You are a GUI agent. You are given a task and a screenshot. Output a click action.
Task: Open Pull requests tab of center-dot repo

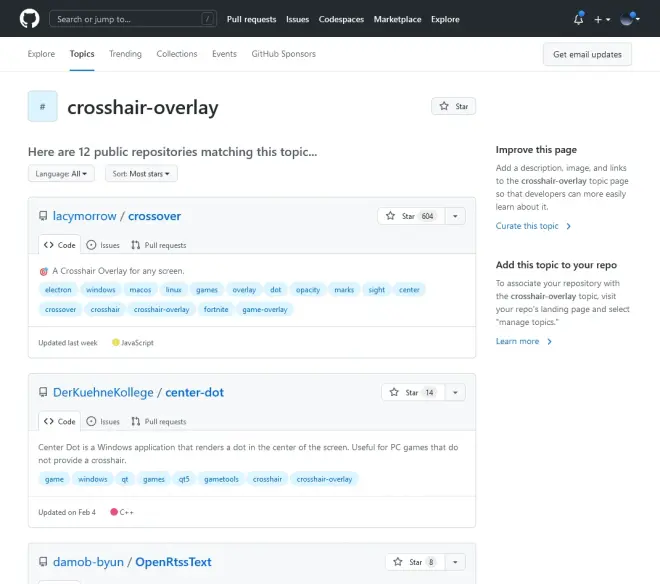click(158, 421)
